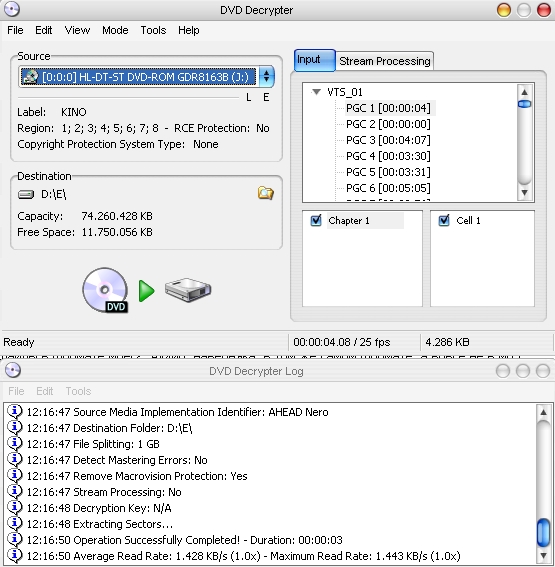Screen dimensions: 555x567
Task: Collapse the VTS_01 tree node
Action: tap(316, 92)
